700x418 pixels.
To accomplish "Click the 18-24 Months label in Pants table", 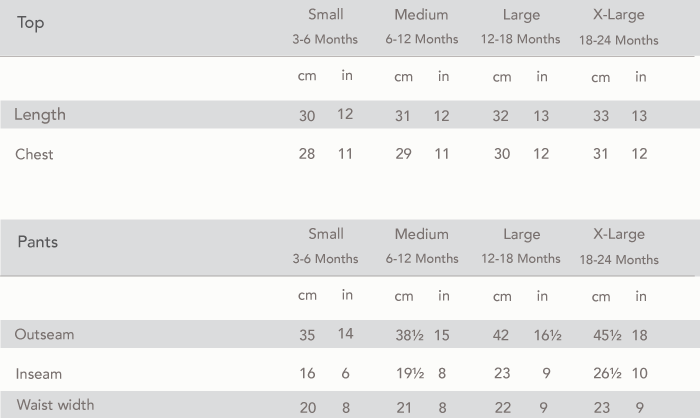I will [x=618, y=259].
